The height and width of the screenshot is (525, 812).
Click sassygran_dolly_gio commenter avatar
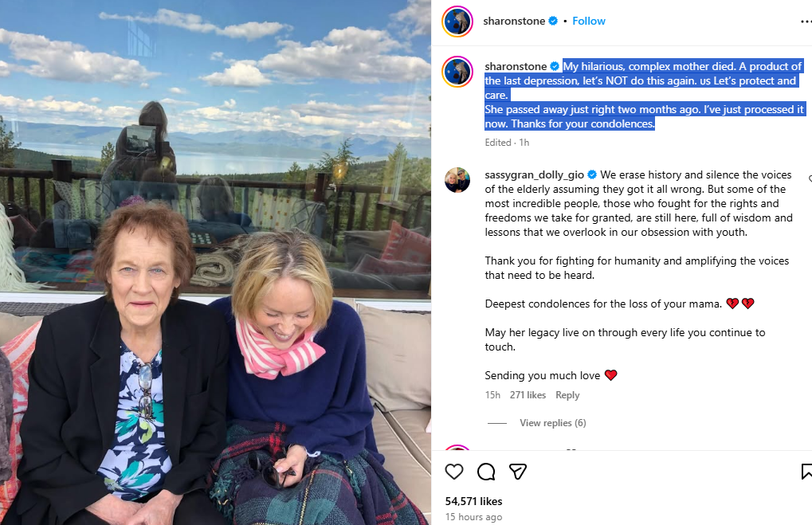pos(457,180)
